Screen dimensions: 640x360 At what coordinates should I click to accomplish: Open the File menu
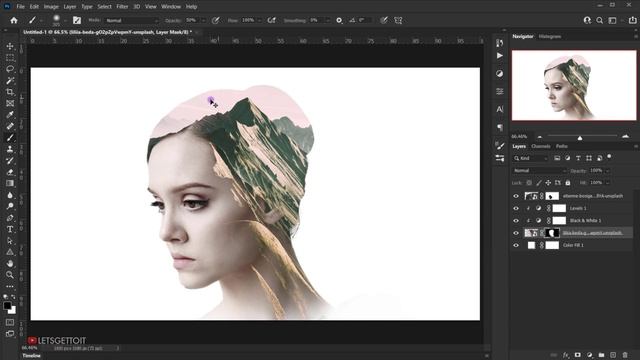20,7
